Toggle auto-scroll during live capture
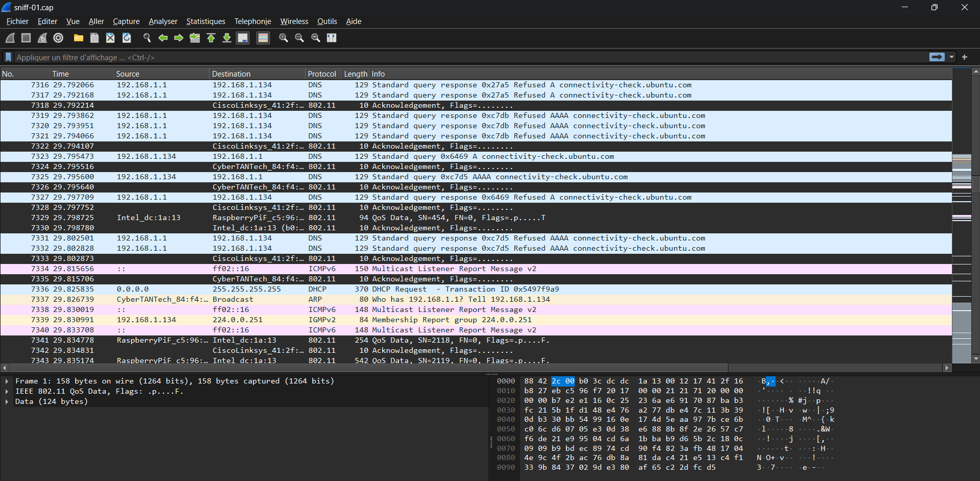Image resolution: width=980 pixels, height=481 pixels. [243, 38]
